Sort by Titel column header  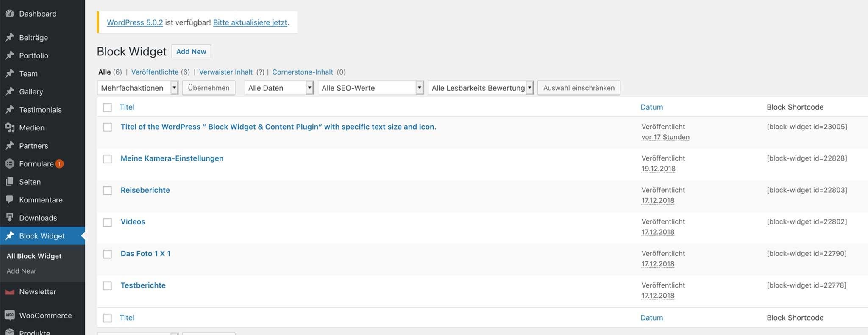coord(127,107)
